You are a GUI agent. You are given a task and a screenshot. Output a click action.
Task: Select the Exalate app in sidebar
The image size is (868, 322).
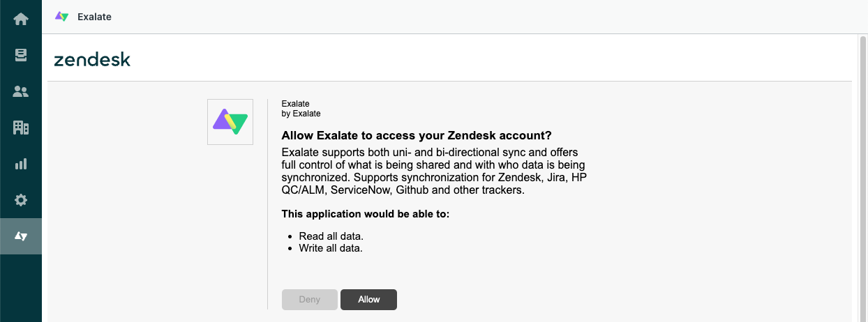click(x=21, y=236)
